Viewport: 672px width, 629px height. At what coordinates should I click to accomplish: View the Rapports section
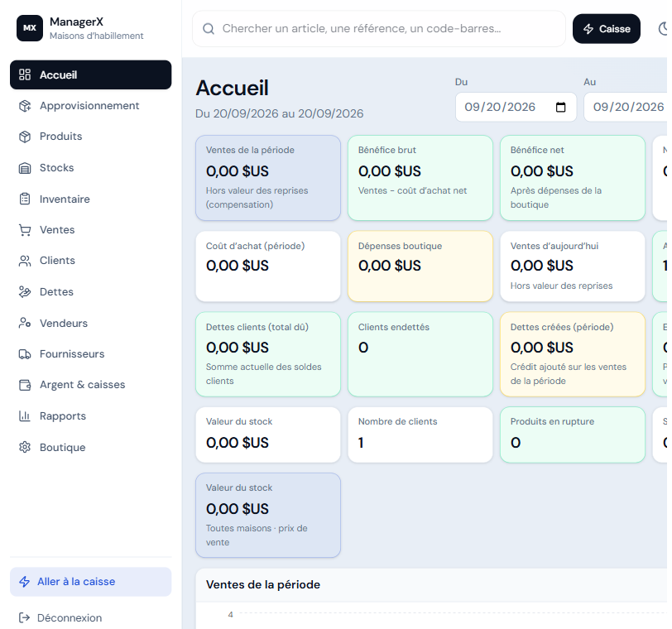coord(91,416)
